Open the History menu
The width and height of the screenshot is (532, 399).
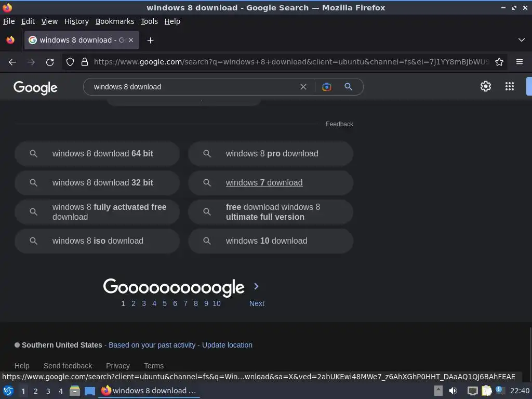76,21
